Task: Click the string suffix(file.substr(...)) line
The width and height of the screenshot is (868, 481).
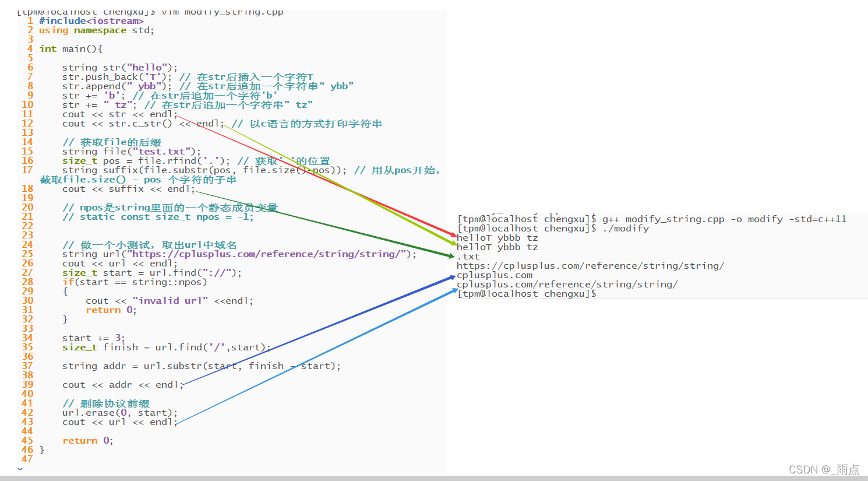Action: tap(204, 170)
